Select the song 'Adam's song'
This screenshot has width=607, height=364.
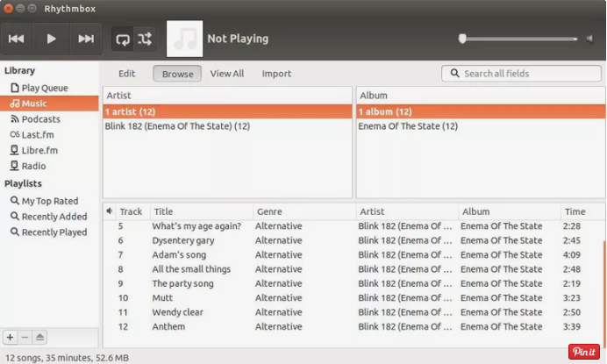(353, 254)
